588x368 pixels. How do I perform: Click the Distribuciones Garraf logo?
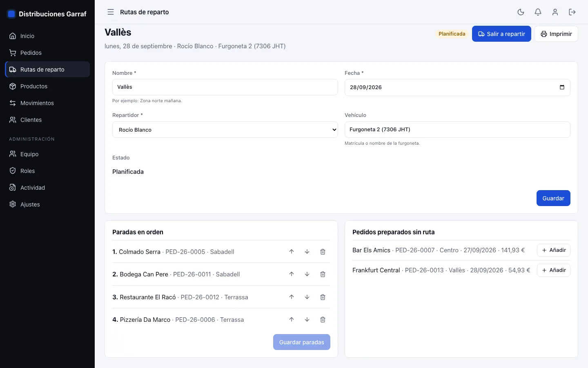47,14
